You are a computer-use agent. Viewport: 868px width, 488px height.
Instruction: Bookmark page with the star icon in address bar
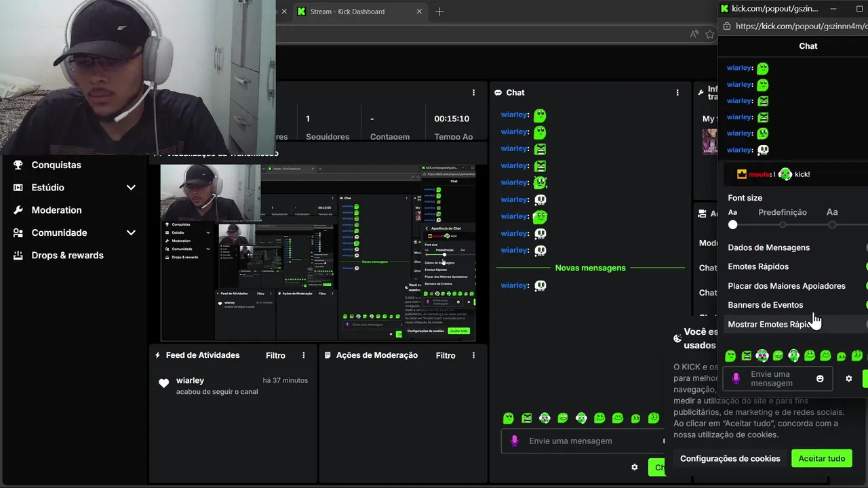[x=710, y=34]
